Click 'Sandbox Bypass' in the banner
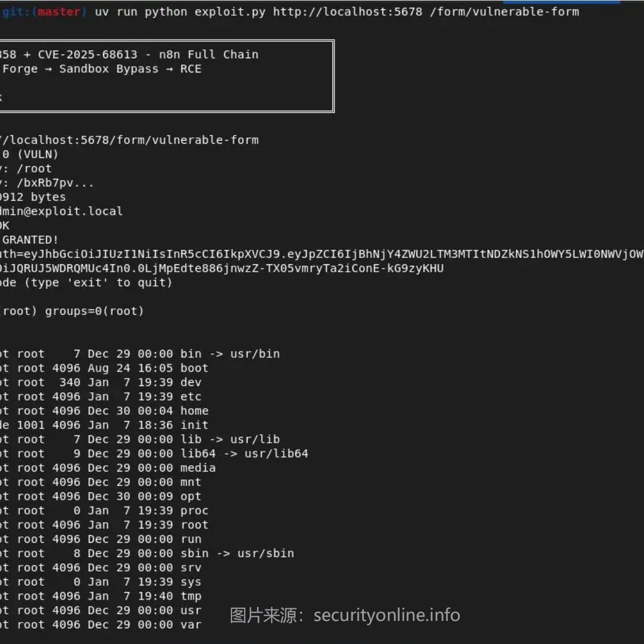644x644 pixels. coord(109,69)
